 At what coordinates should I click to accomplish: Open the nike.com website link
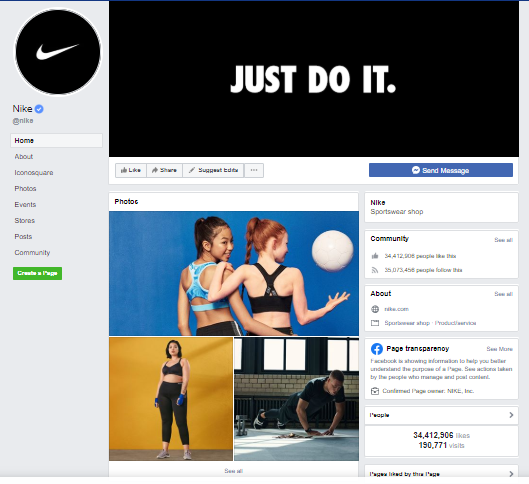[396, 309]
